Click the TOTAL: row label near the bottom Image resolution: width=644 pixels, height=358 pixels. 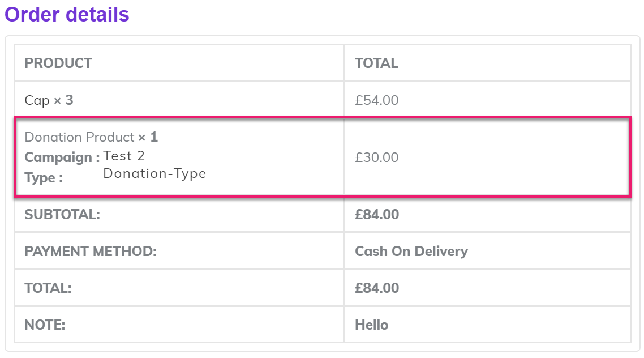(x=48, y=288)
